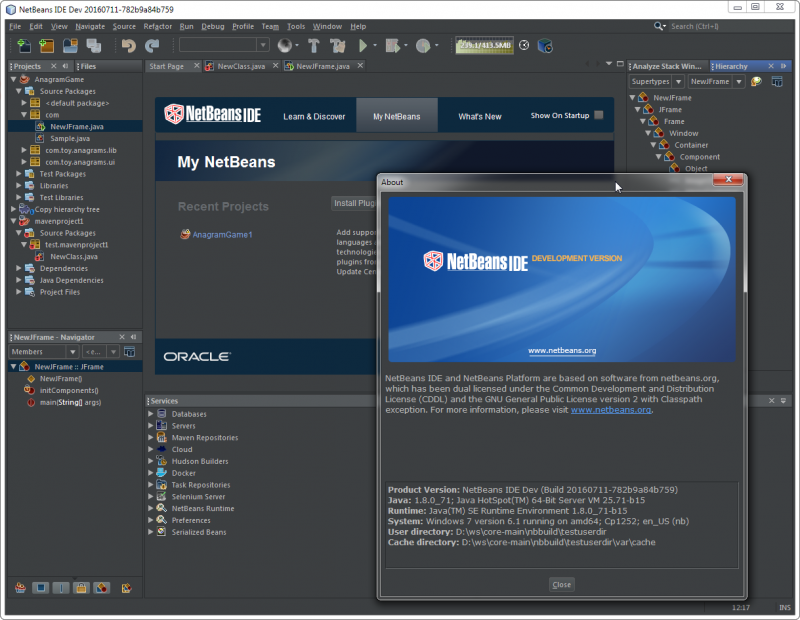Click the Clean and Build Project icon
This screenshot has height=620, width=800.
point(337,45)
